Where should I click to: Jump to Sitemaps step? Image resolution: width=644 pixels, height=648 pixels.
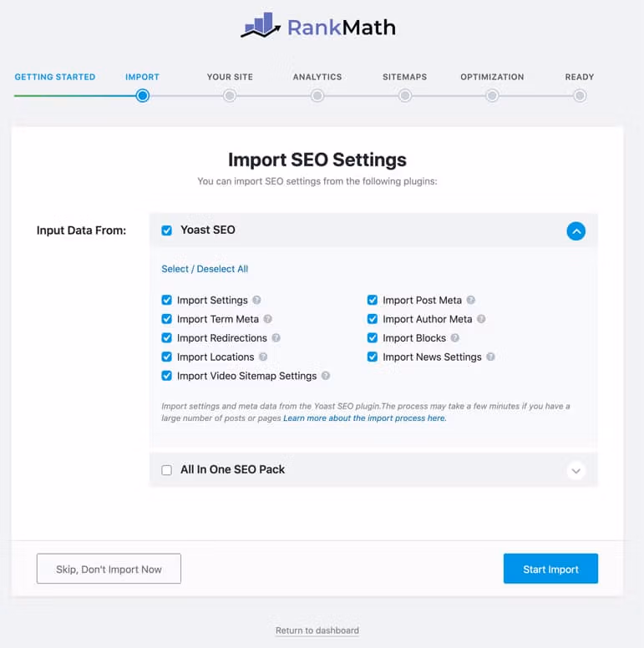[404, 77]
